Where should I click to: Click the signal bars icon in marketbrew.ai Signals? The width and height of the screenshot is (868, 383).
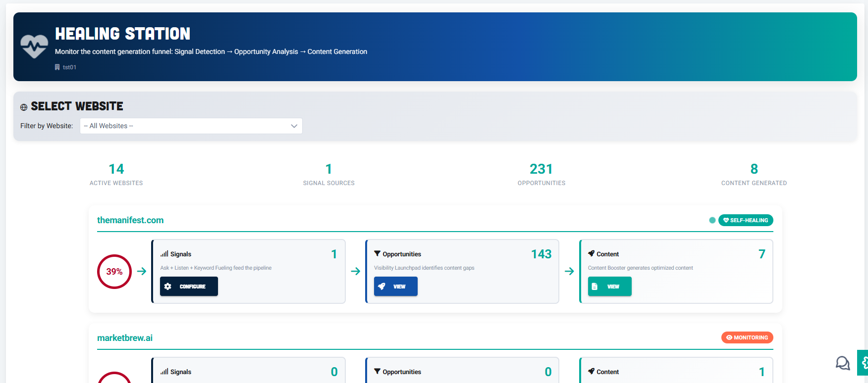pos(164,372)
